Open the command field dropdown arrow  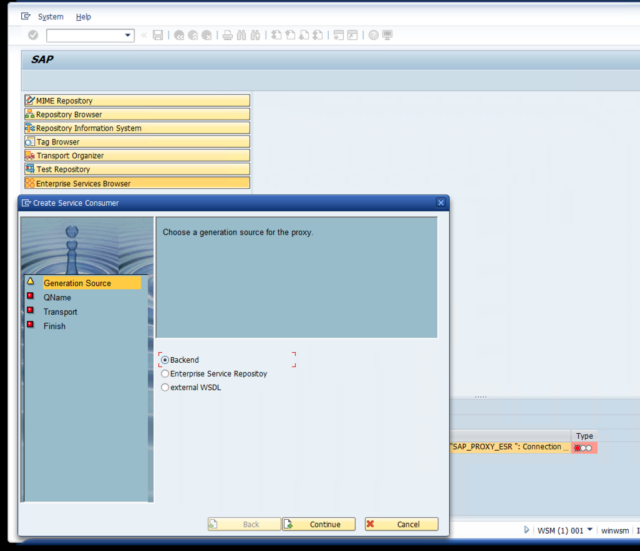(x=128, y=35)
